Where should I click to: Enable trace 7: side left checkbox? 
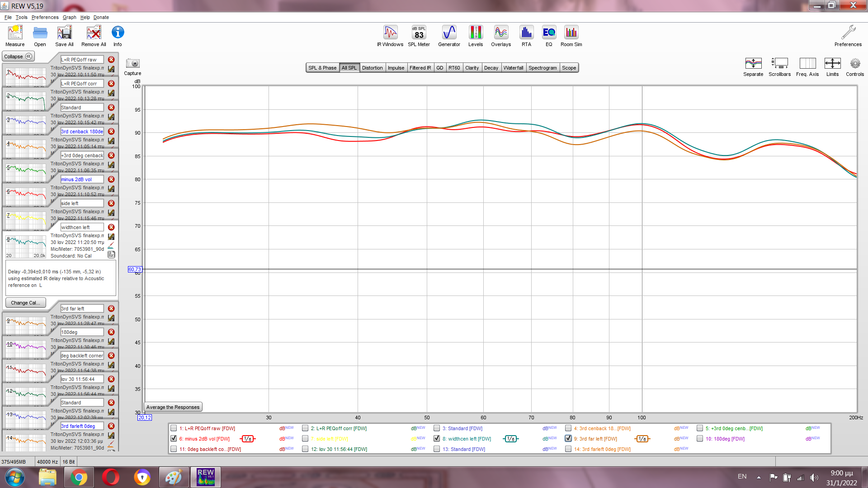[305, 439]
